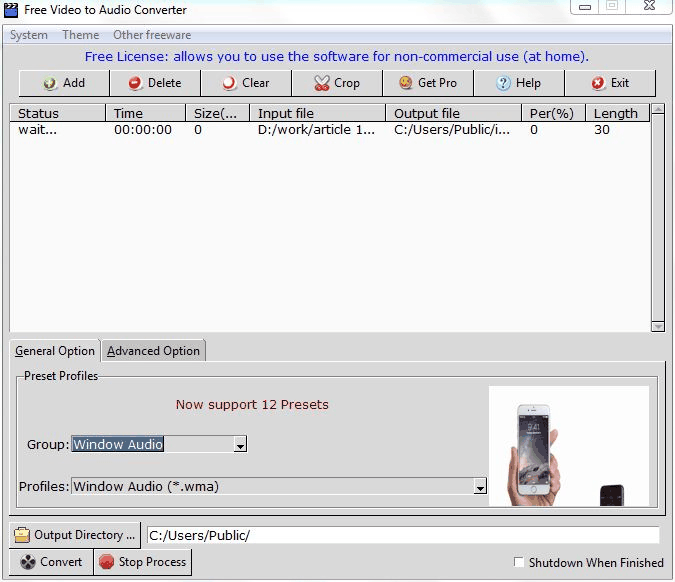Viewport: 675px width, 582px height.
Task: Click the scissors Crop icon
Action: (322, 83)
